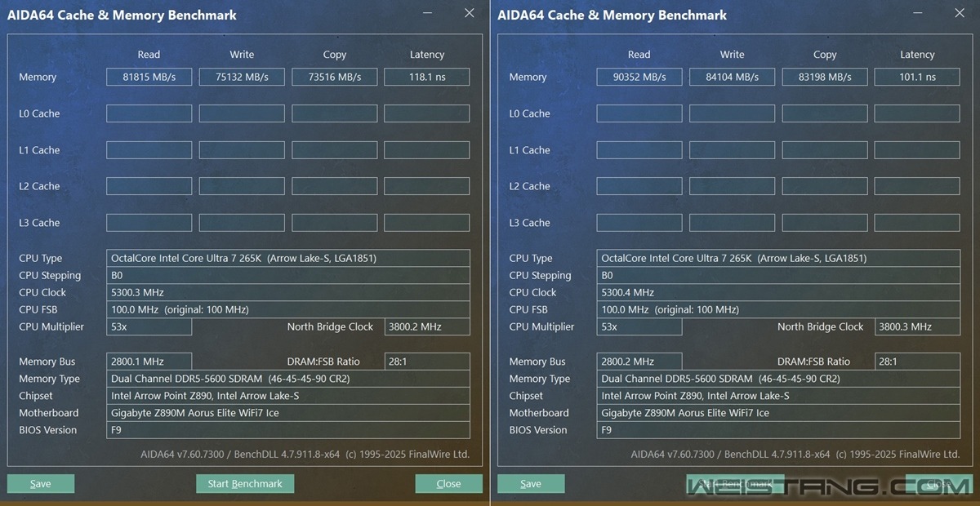Viewport: 980px width, 506px height.
Task: Click the 2800.2 MHz Memory Bus value
Action: pyautogui.click(x=639, y=362)
